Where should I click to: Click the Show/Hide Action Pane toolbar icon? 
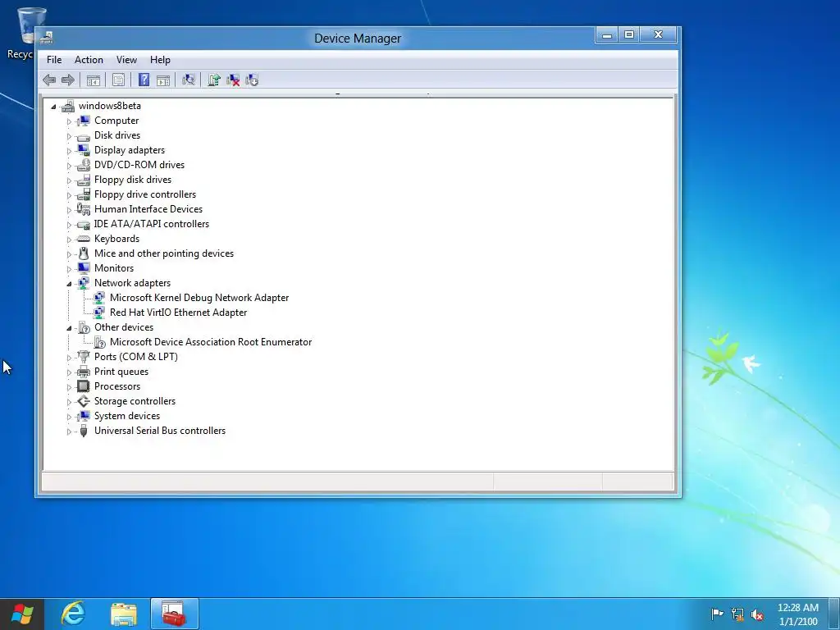point(163,80)
